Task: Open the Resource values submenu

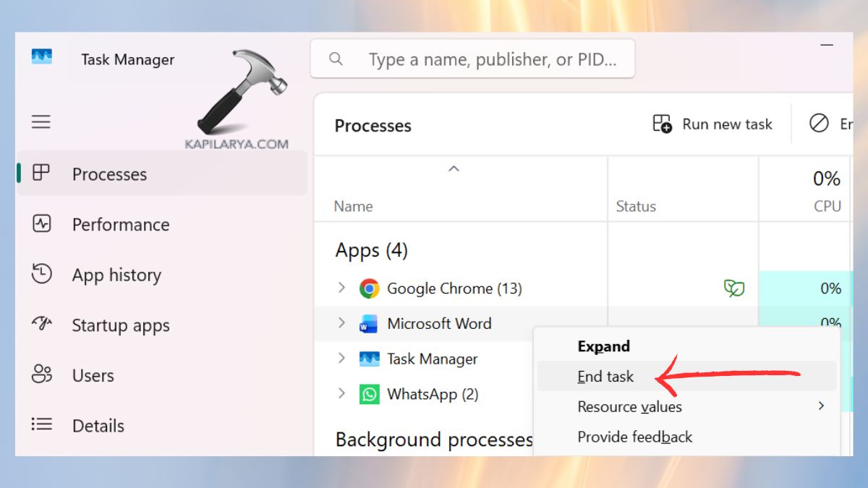Action: pyautogui.click(x=629, y=406)
